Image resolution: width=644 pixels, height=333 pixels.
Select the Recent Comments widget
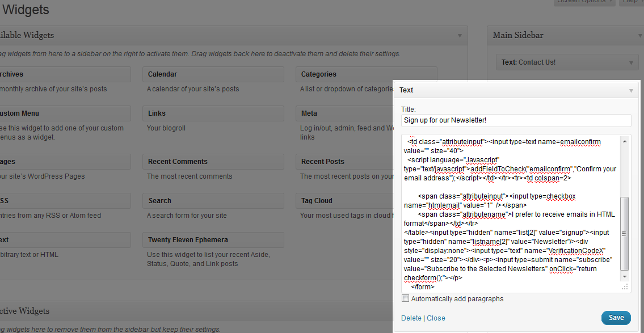pos(213,162)
